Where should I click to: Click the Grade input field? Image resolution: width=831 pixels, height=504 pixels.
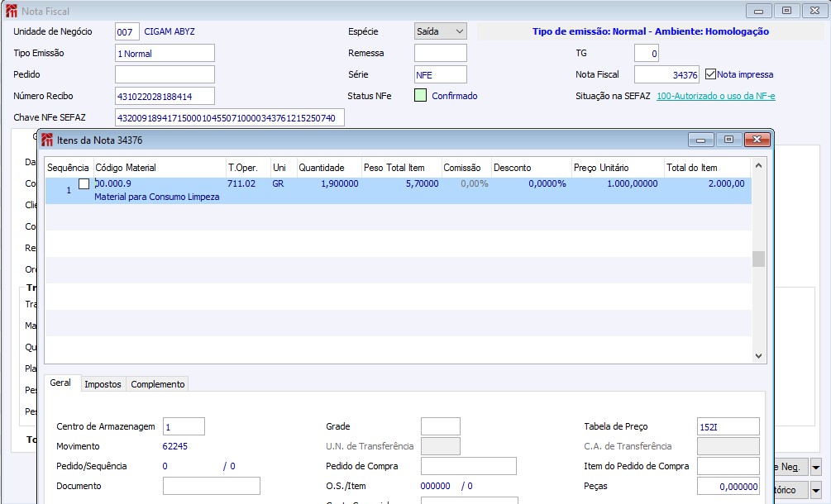(x=441, y=426)
